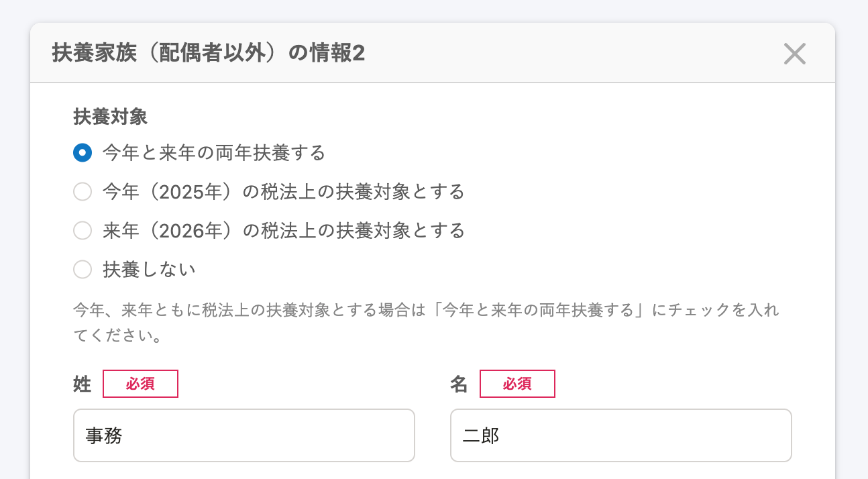Click the 必須 badge beside 姓
Image resolution: width=868 pixels, height=479 pixels.
click(140, 384)
